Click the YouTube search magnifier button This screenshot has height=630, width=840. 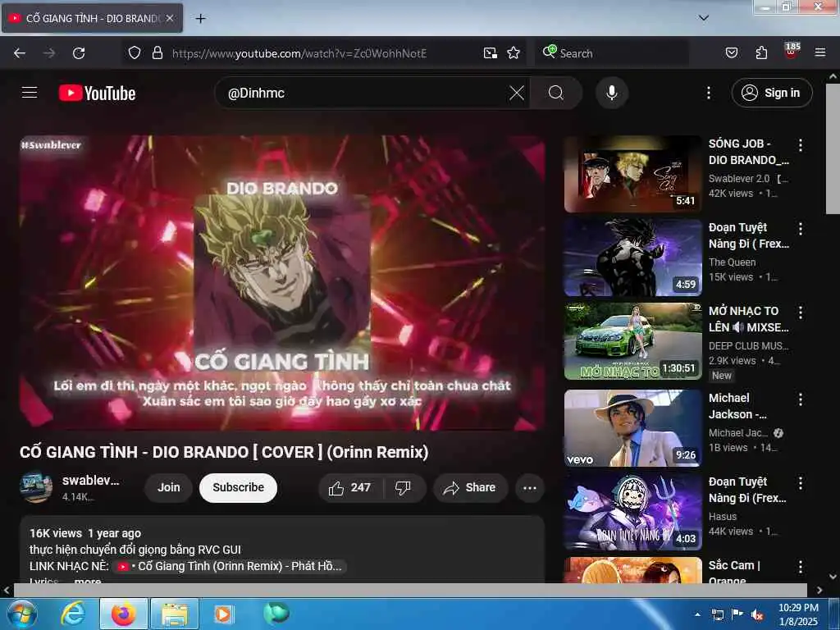pyautogui.click(x=556, y=93)
